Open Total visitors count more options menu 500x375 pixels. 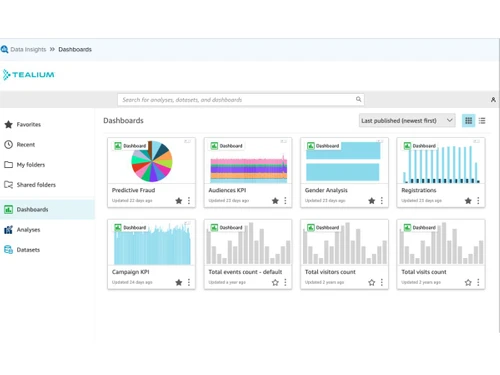coord(382,282)
